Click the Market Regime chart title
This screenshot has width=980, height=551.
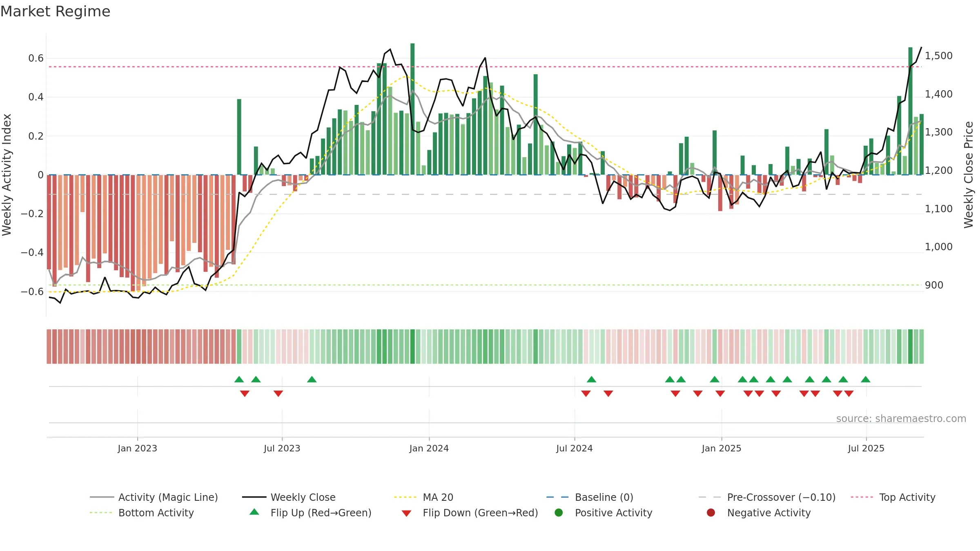(x=55, y=11)
